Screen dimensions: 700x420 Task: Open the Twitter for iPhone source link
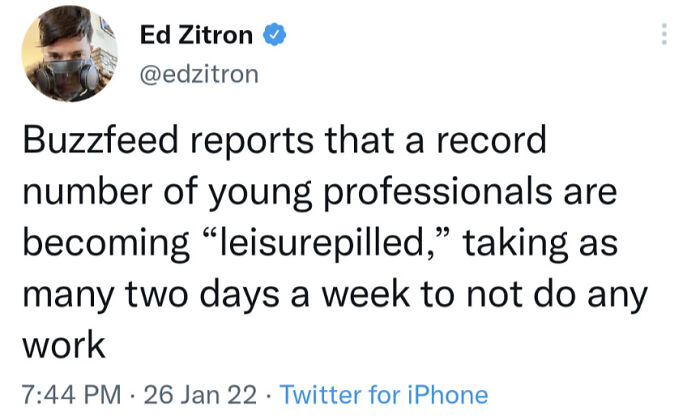(384, 394)
